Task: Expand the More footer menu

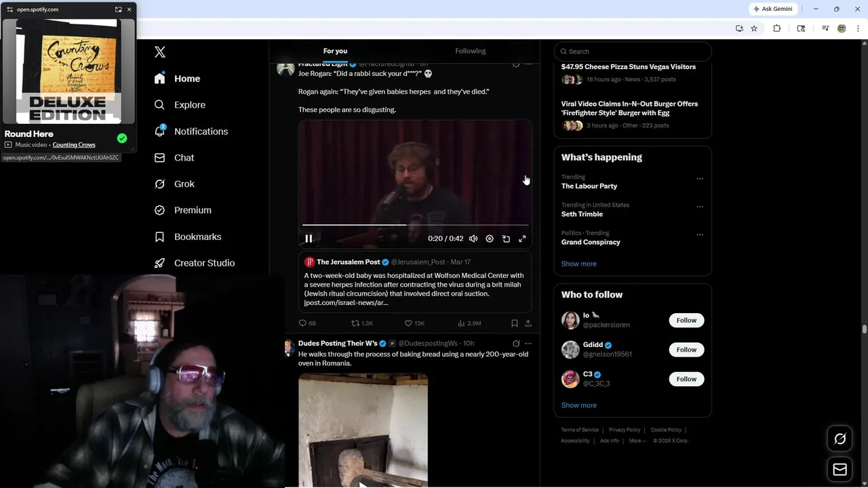Action: [x=637, y=441]
